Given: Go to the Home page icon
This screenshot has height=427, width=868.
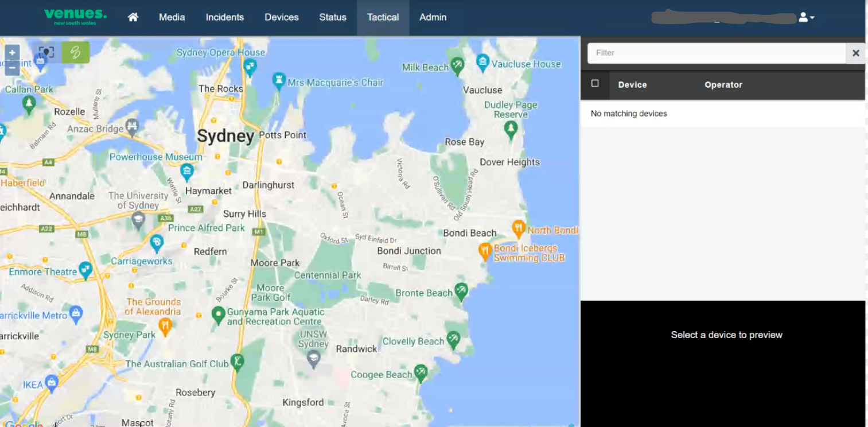Looking at the screenshot, I should pos(133,17).
